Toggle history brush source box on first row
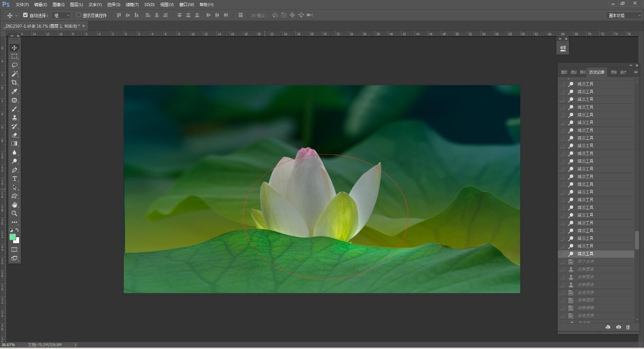Screen dimensions: 644x349 click(x=562, y=84)
